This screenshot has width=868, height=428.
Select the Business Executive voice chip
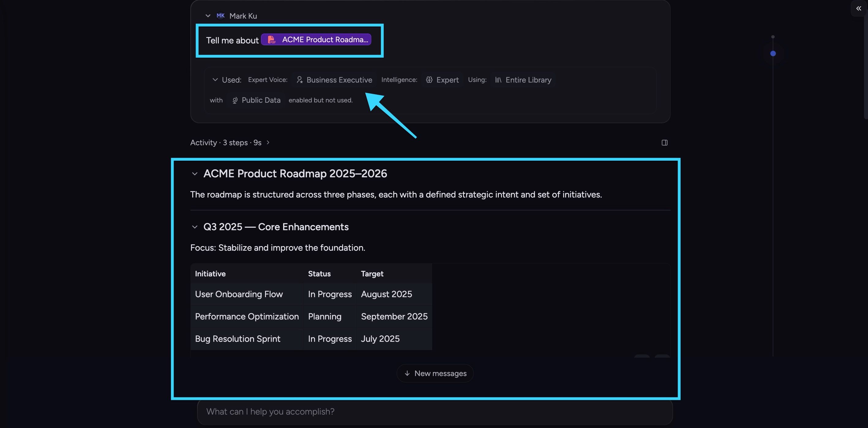click(x=334, y=80)
